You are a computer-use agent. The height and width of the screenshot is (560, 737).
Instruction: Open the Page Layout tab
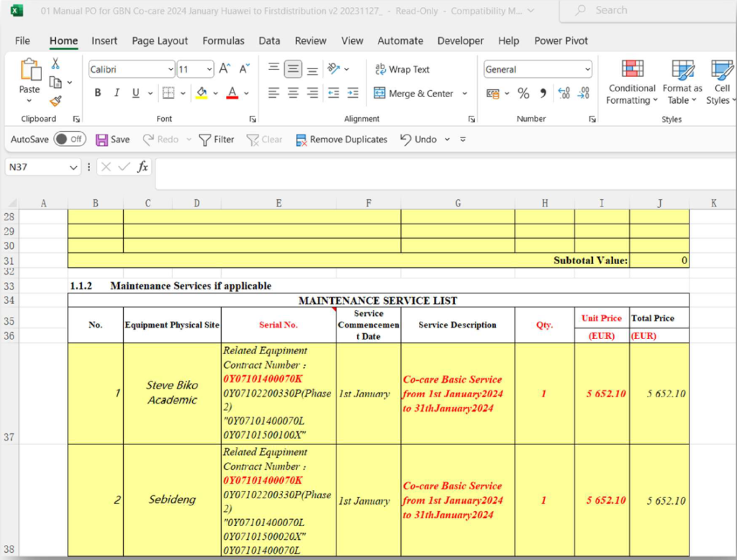[160, 41]
